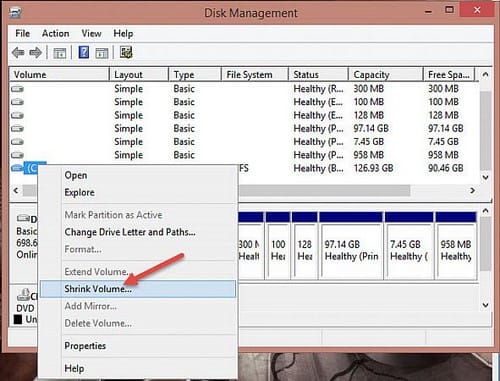Select the volume icon in the 97.14 GB row
Image resolution: width=500 pixels, height=381 pixels.
17,129
